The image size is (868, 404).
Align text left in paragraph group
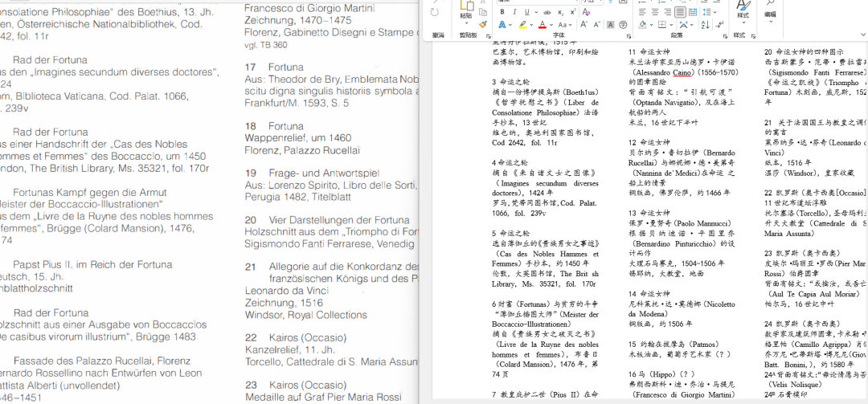[x=642, y=12]
